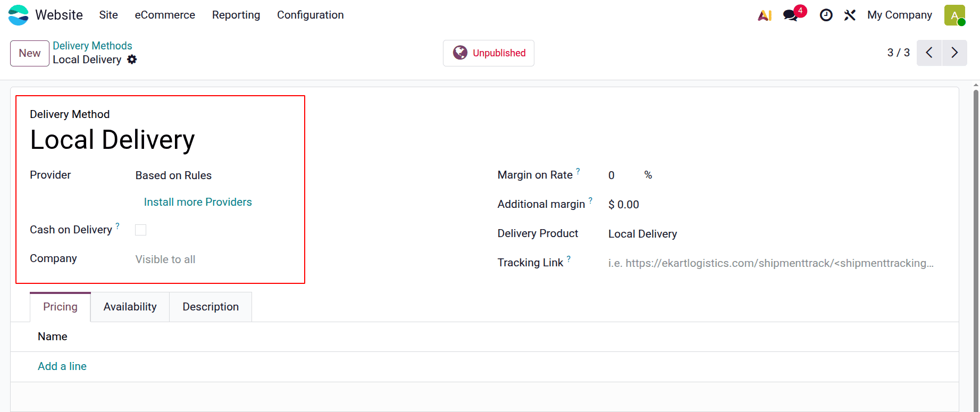Go to previous record arrow
Image resolution: width=980 pixels, height=412 pixels.
(929, 53)
